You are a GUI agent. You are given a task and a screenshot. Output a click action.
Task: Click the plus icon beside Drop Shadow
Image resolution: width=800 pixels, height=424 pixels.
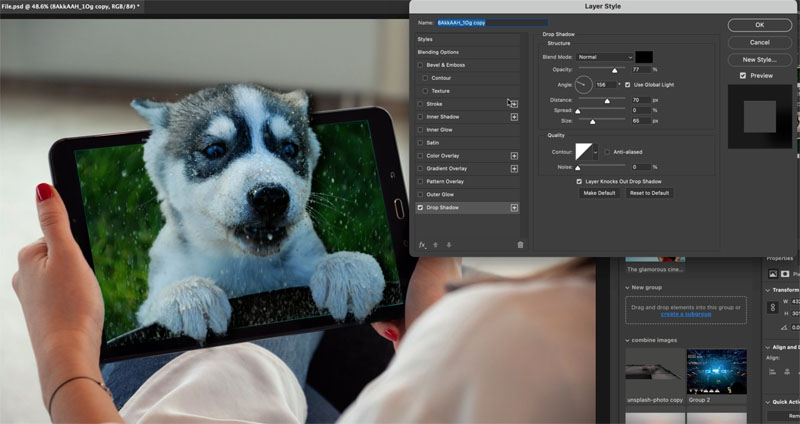pos(514,208)
